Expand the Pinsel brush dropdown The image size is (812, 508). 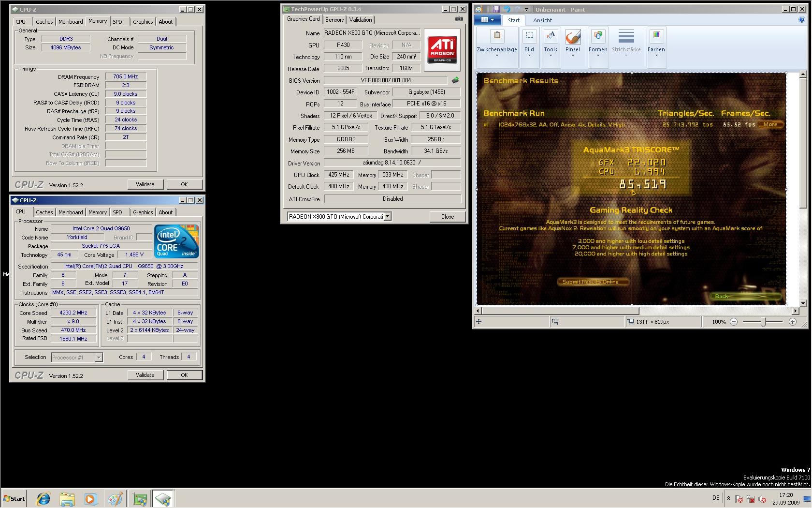(573, 56)
